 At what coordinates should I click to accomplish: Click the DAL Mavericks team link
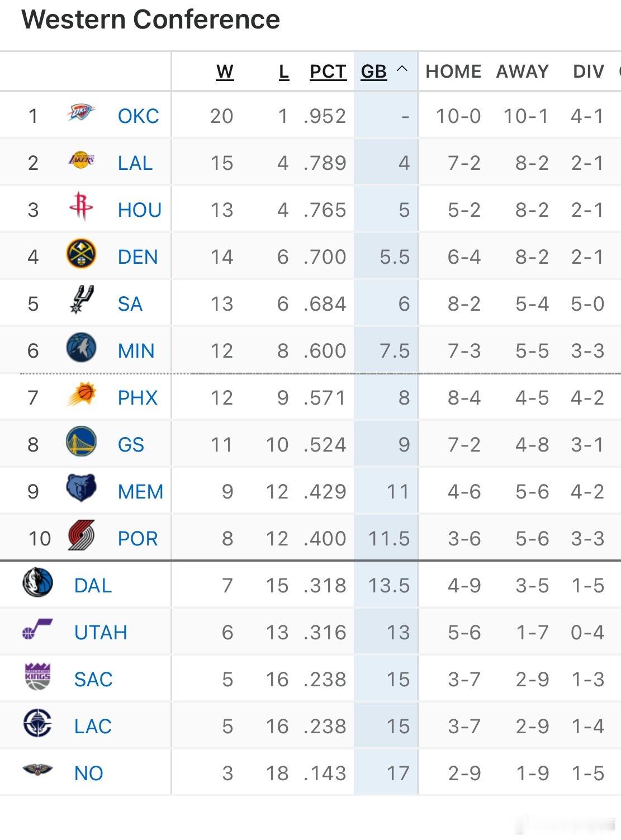click(93, 586)
